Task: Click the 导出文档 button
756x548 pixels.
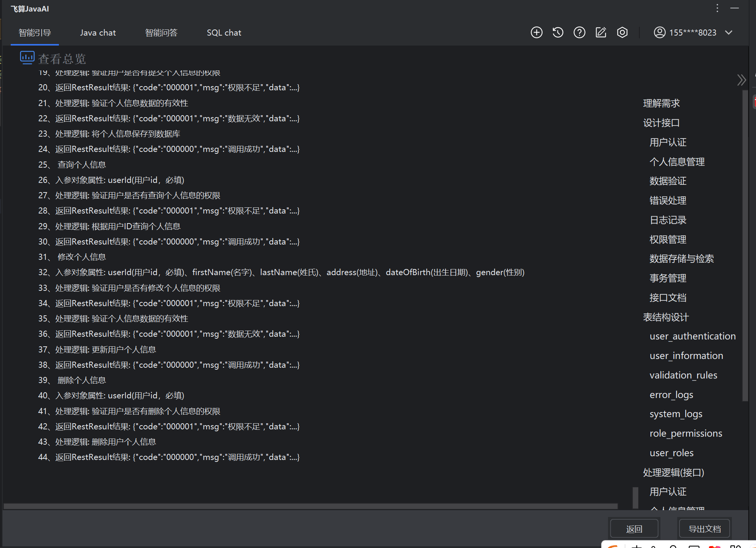Action: pyautogui.click(x=704, y=529)
